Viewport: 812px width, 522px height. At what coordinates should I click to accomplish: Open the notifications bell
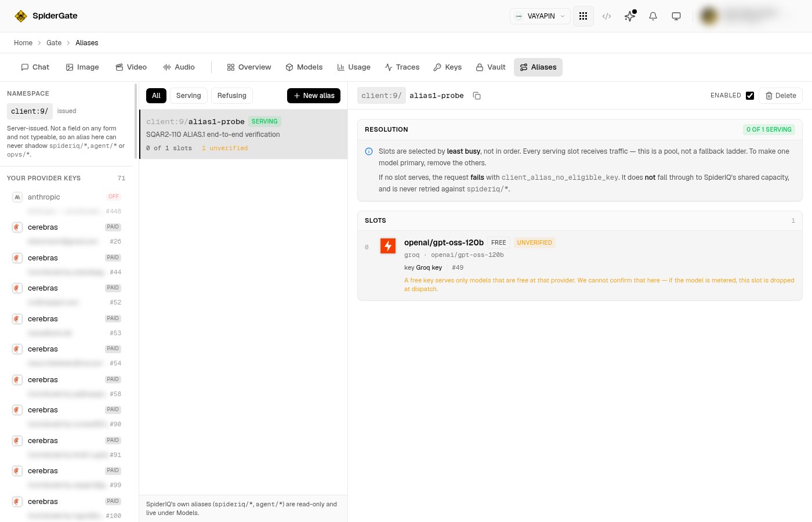coord(653,16)
